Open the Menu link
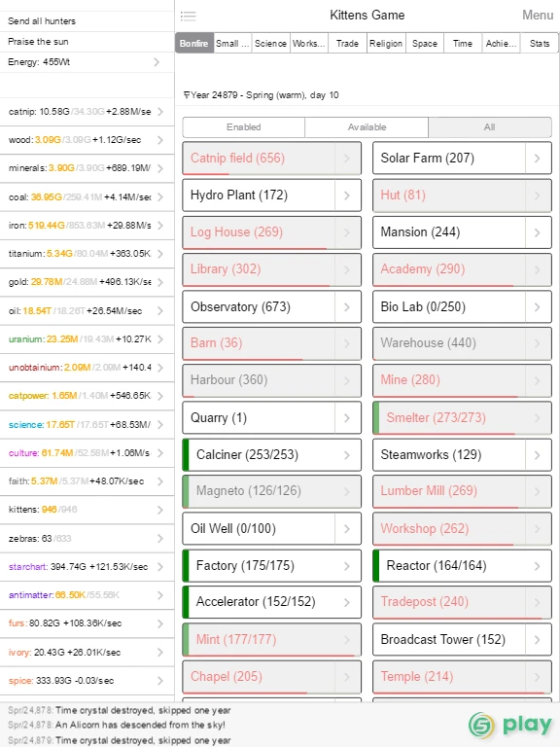 (538, 16)
